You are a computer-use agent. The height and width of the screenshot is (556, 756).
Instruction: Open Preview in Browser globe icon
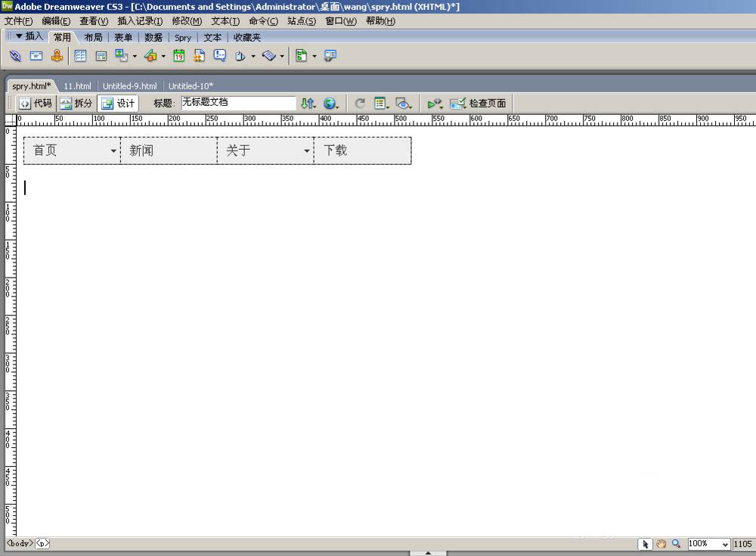(x=331, y=104)
